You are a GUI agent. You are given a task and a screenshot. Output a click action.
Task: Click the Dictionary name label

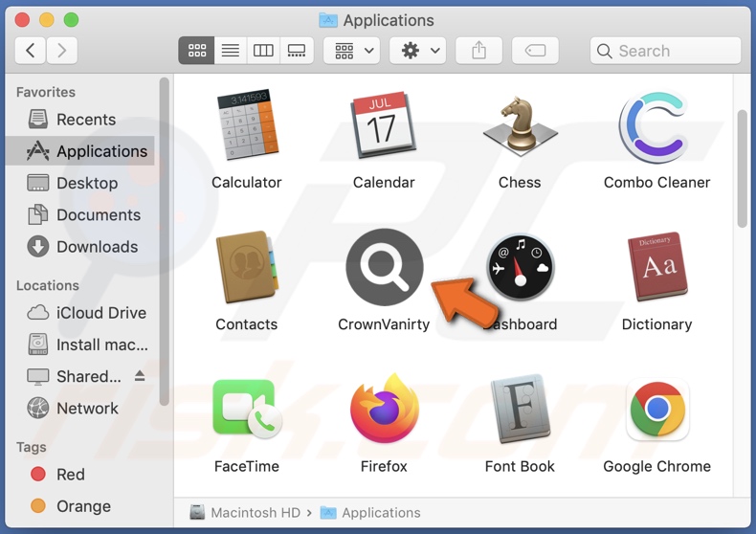tap(656, 324)
